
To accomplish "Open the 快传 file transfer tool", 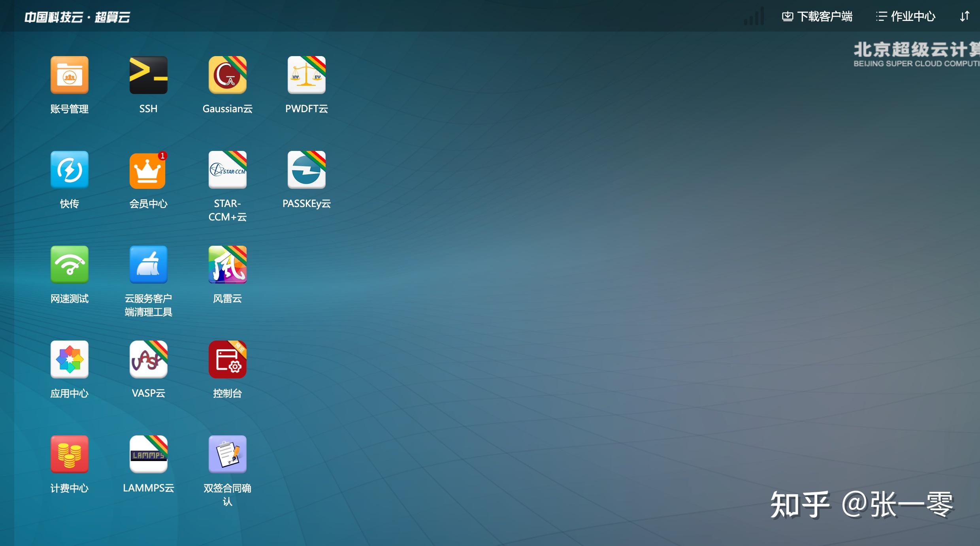I will [x=69, y=170].
